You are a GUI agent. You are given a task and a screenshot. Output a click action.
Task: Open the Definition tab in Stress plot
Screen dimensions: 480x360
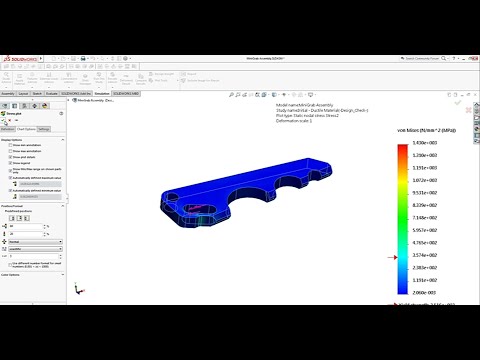[x=8, y=129]
